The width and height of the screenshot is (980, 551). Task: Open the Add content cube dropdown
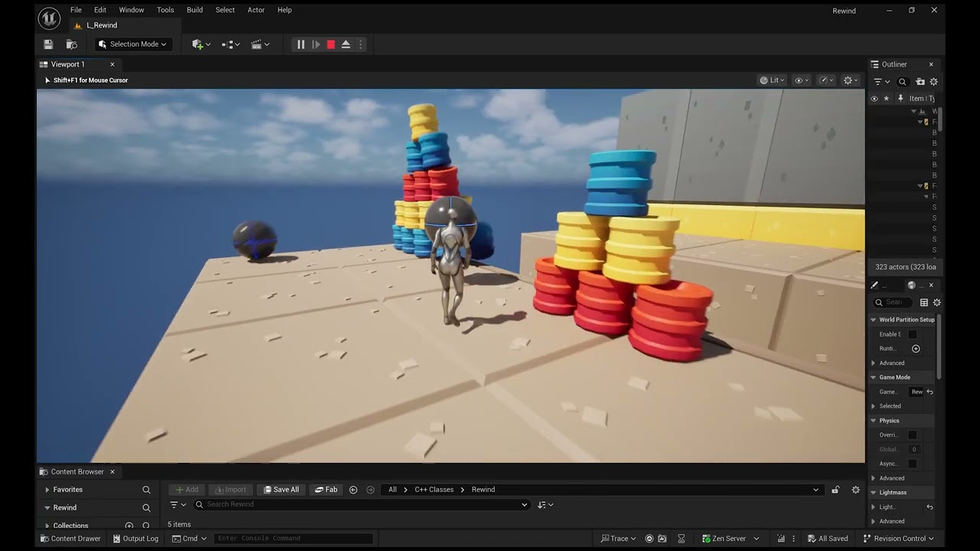[x=201, y=44]
